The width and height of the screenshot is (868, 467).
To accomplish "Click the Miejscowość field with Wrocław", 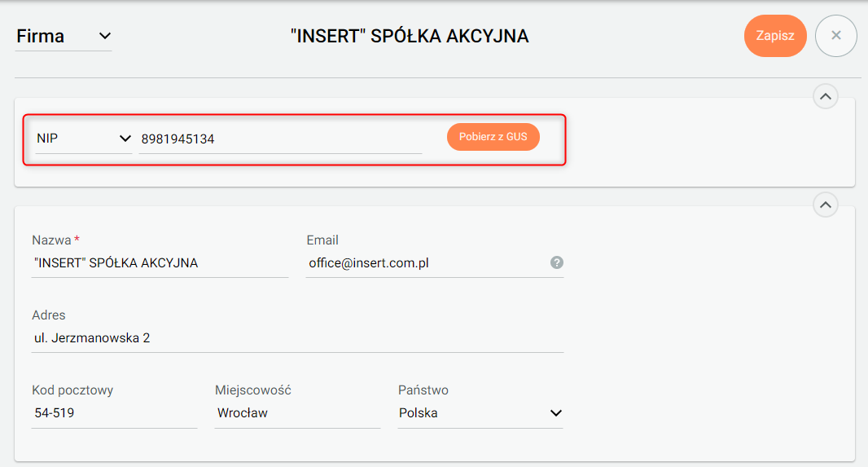I will click(x=296, y=413).
